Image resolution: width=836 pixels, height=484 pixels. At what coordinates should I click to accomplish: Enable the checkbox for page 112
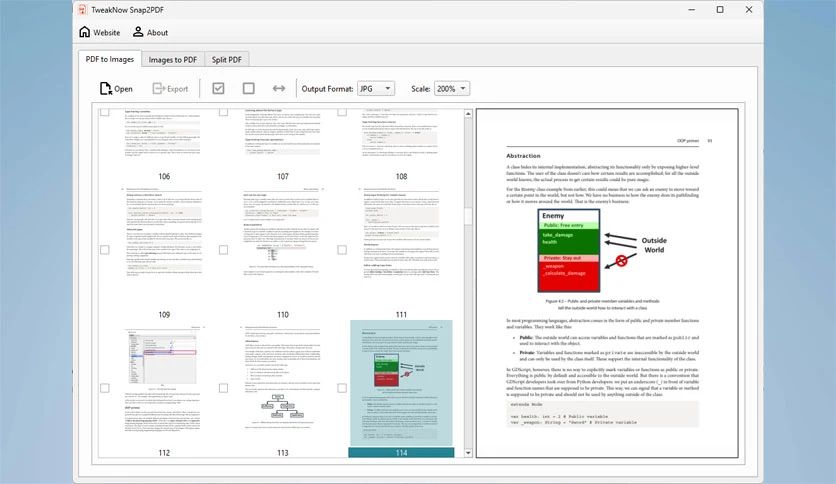coord(104,388)
